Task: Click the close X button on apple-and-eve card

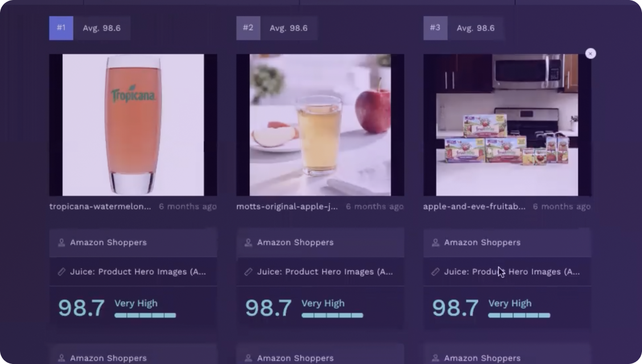Action: [590, 53]
